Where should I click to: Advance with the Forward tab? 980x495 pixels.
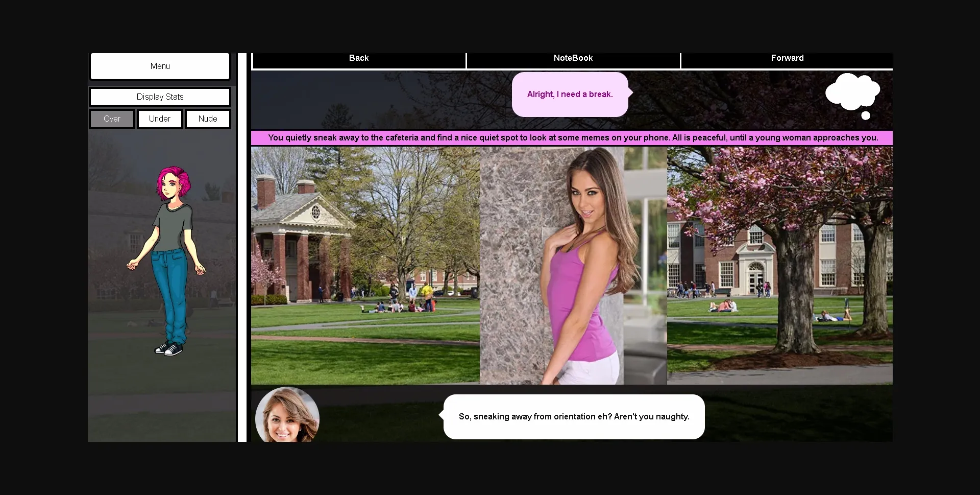pos(787,59)
